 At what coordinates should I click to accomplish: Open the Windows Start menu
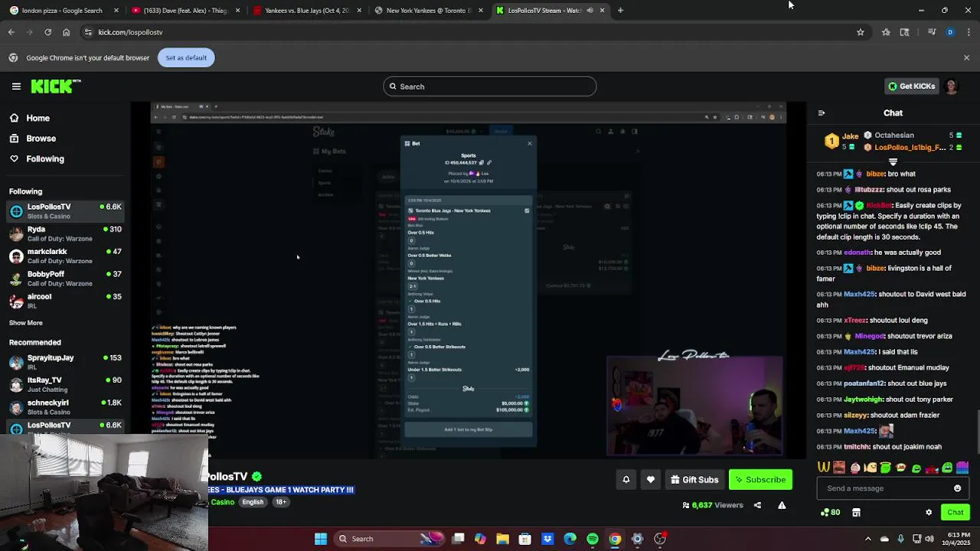coord(321,539)
